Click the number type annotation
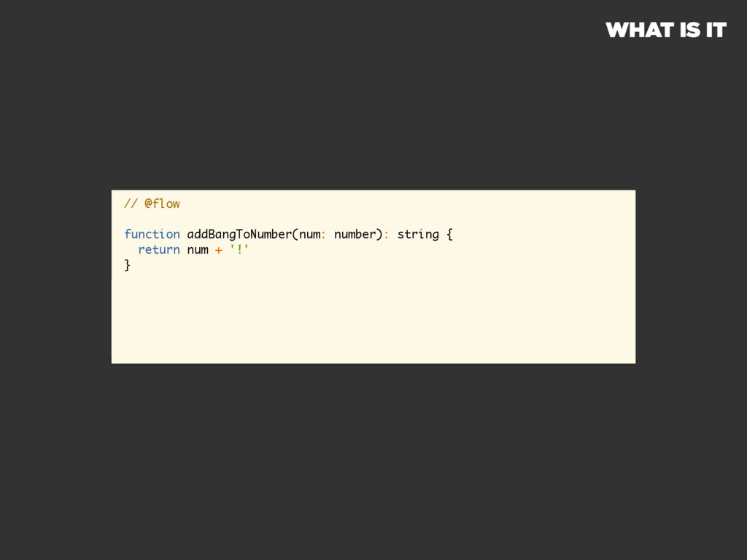This screenshot has height=560, width=747. coord(355,234)
